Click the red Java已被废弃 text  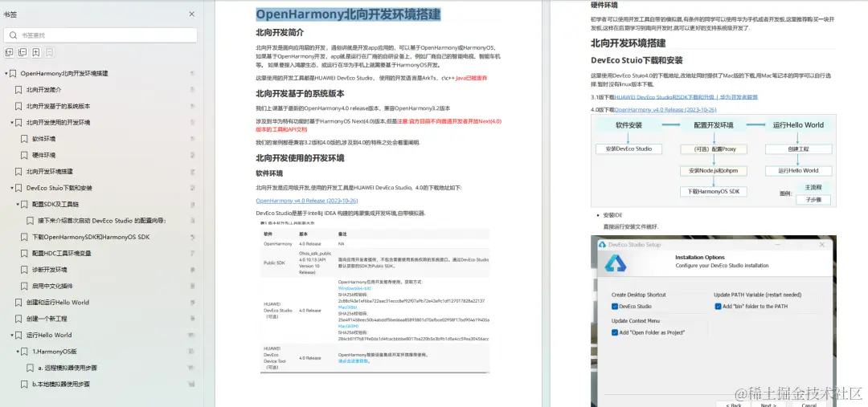(x=472, y=79)
